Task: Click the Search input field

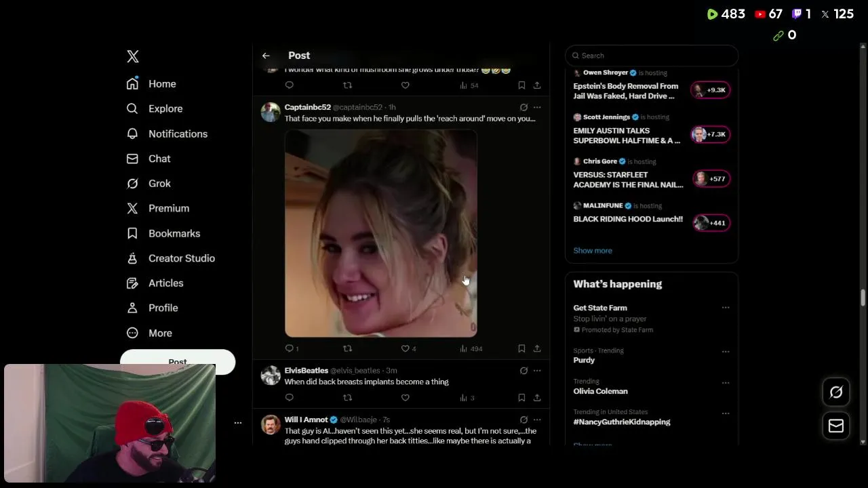Action: pyautogui.click(x=652, y=56)
